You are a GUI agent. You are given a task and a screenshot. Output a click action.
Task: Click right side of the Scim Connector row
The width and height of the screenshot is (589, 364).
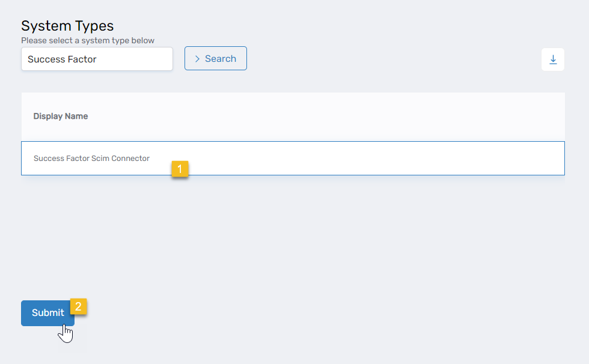(x=481, y=159)
